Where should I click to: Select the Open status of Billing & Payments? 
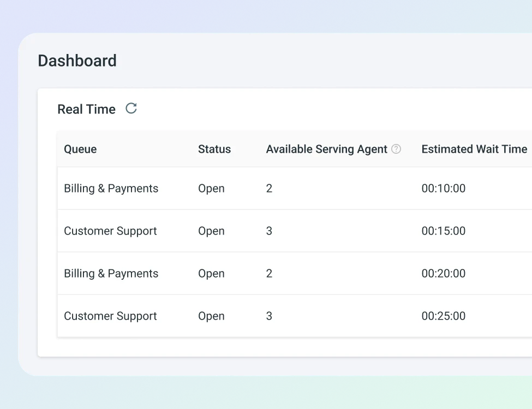(211, 188)
